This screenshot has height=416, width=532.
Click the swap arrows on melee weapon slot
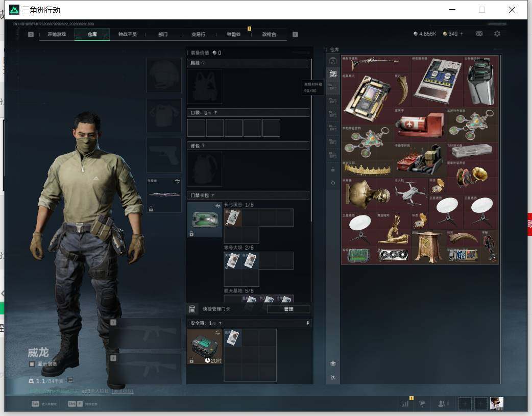[x=177, y=181]
